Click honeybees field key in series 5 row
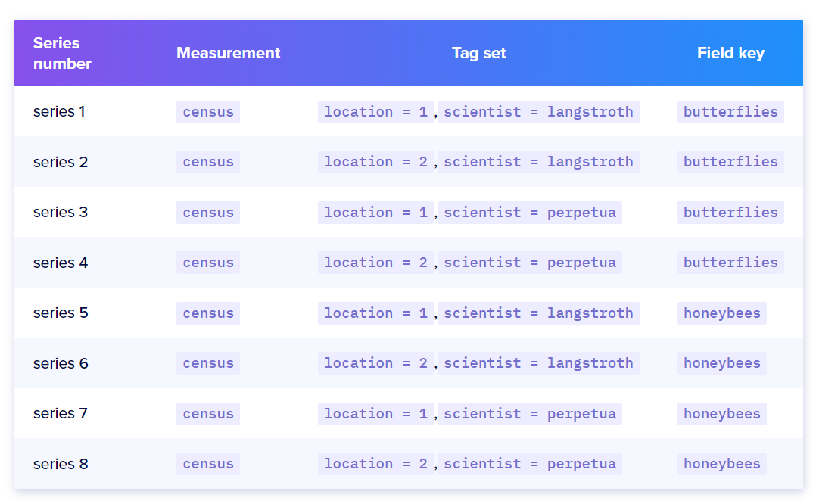Viewport: 816px width, 504px height. click(x=721, y=313)
